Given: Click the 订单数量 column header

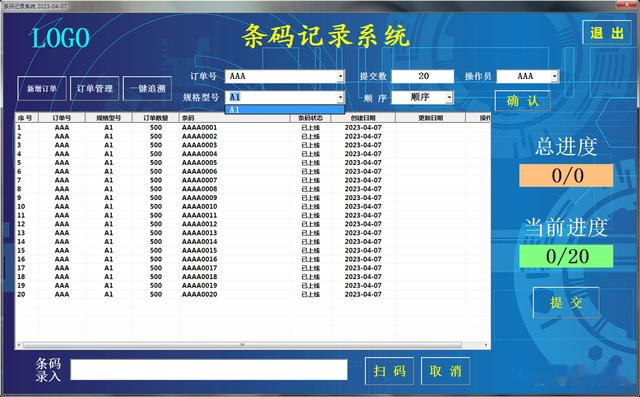Looking at the screenshot, I should point(156,118).
